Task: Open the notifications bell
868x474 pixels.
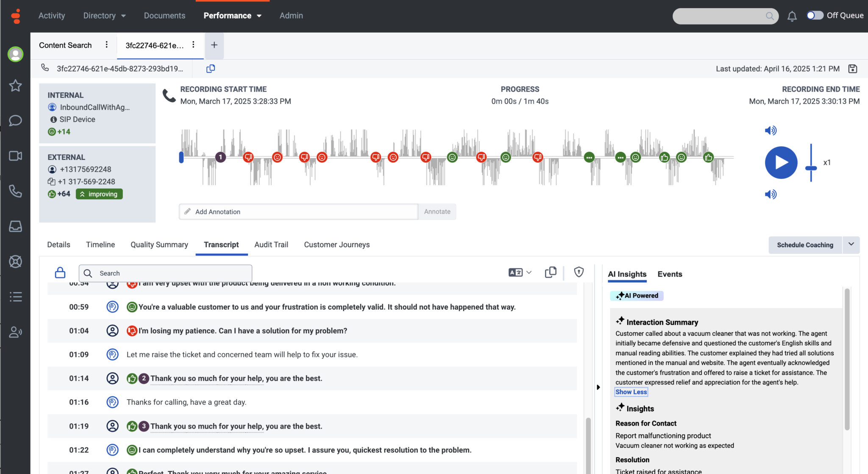Action: pos(793,16)
